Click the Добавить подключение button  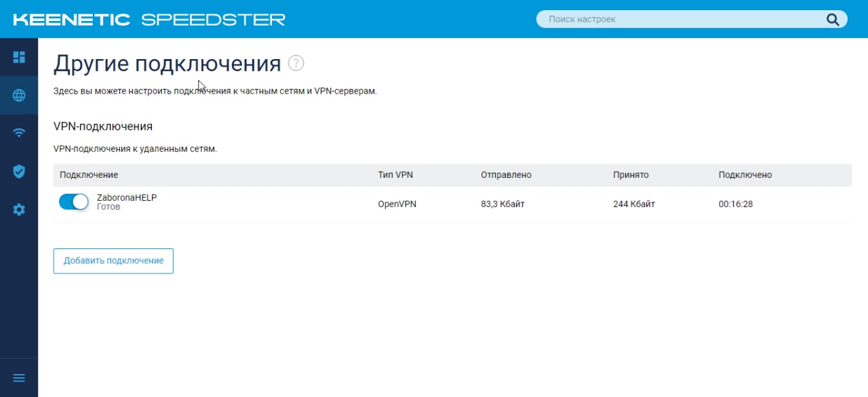[x=113, y=261]
